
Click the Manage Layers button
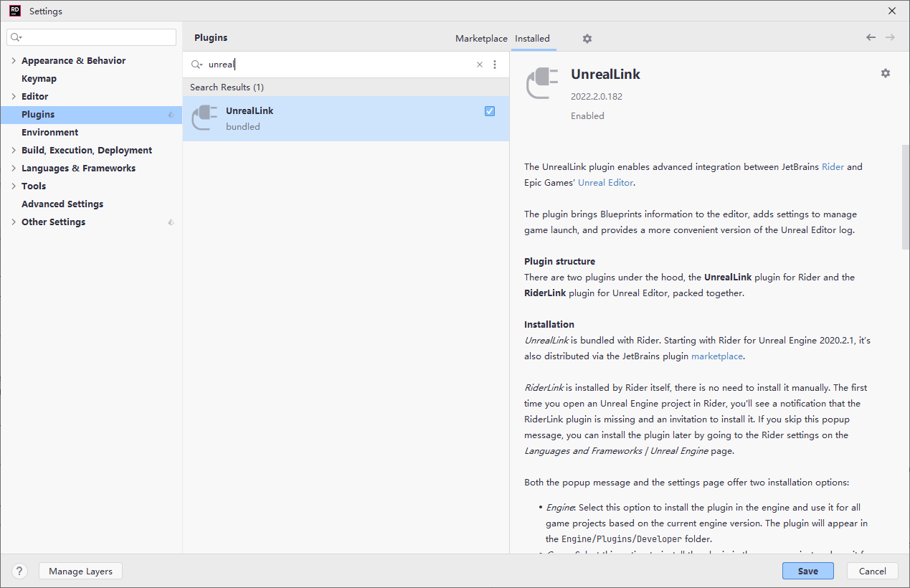pyautogui.click(x=80, y=571)
